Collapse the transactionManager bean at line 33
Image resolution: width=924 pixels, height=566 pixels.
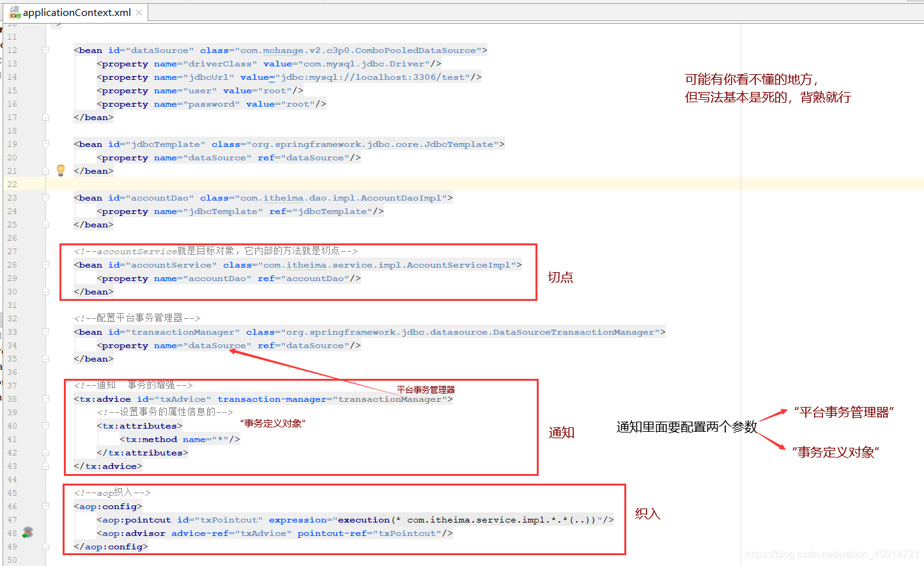[45, 332]
